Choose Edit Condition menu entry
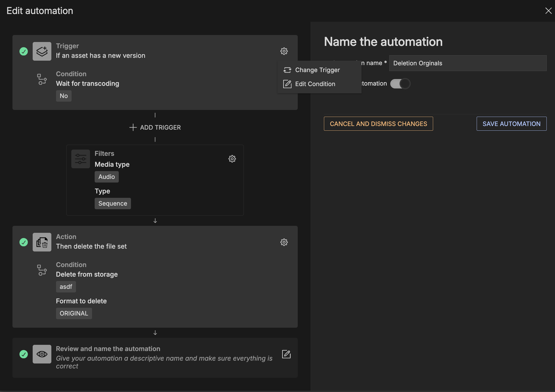 coord(315,84)
